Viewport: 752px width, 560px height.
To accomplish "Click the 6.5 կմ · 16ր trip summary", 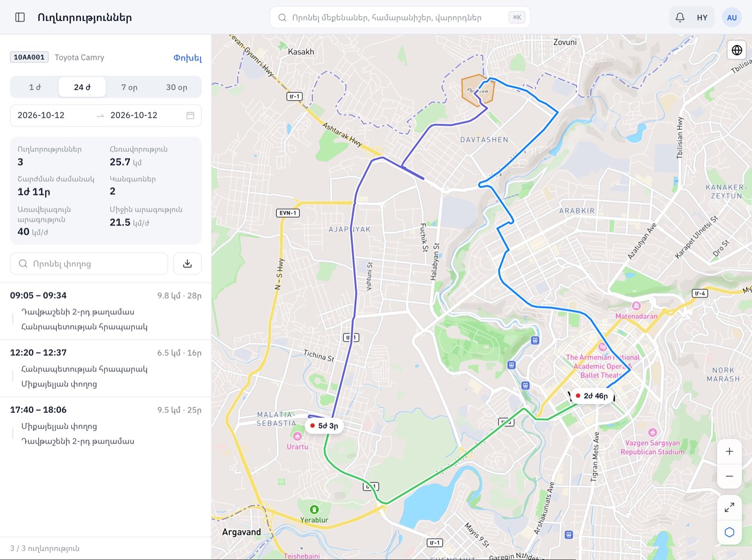I will (x=179, y=353).
